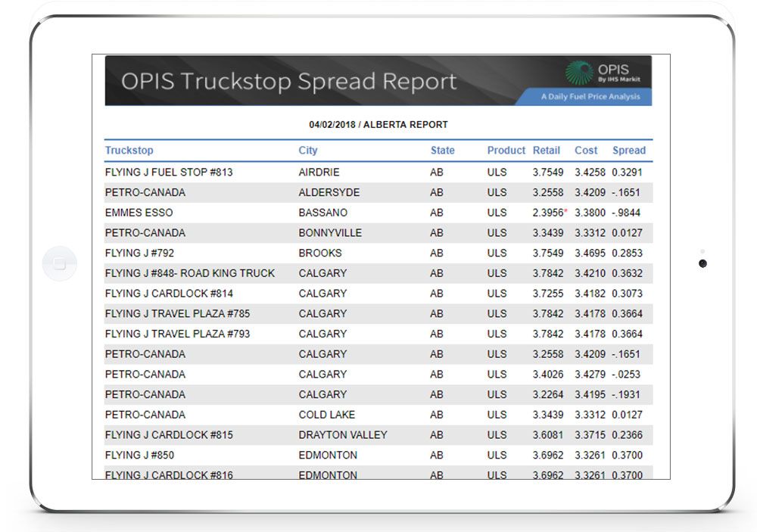Select 'FLYING J CARDLOCK #814' row
Screen dimensions: 757x532
[378, 294]
